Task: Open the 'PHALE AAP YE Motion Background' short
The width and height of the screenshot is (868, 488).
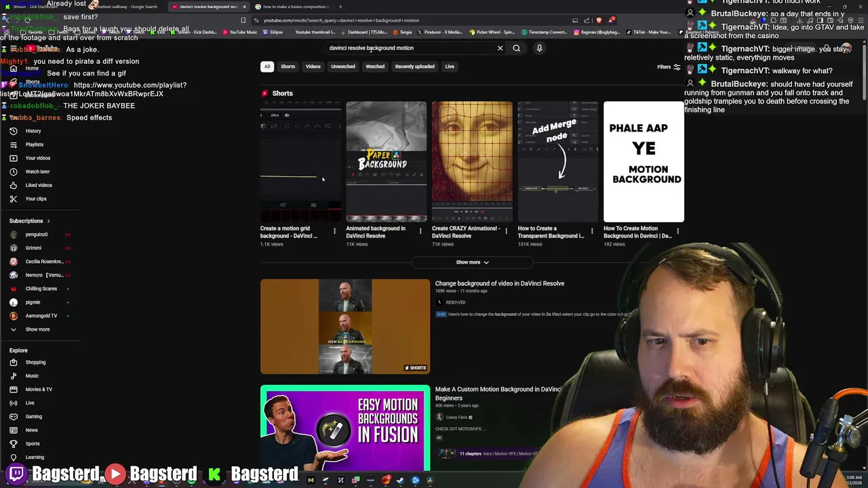Action: click(644, 161)
